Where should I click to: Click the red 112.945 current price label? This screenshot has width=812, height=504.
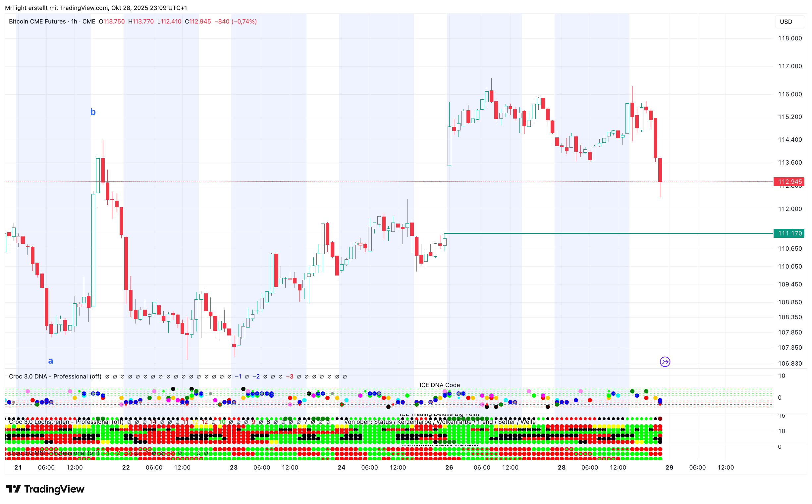[x=789, y=182]
